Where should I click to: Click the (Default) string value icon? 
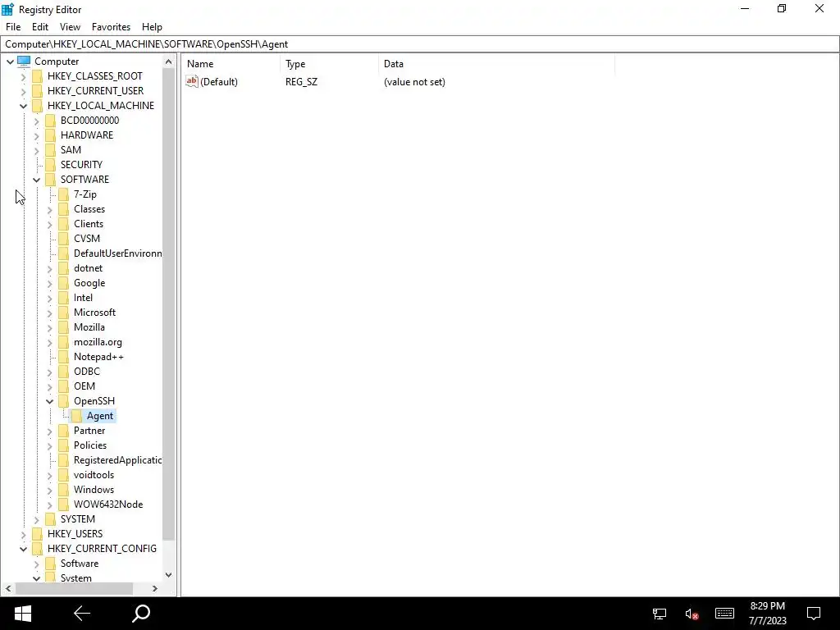point(192,81)
